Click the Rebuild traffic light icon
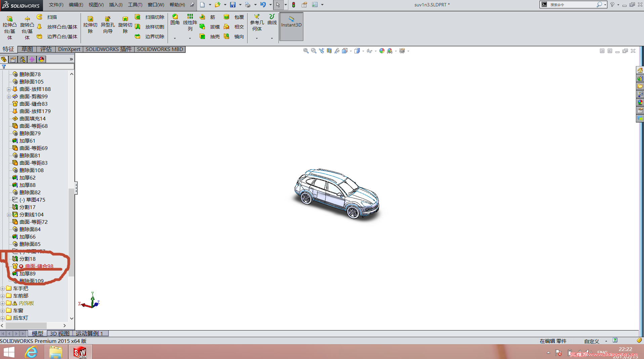The height and width of the screenshot is (359, 644). (293, 5)
